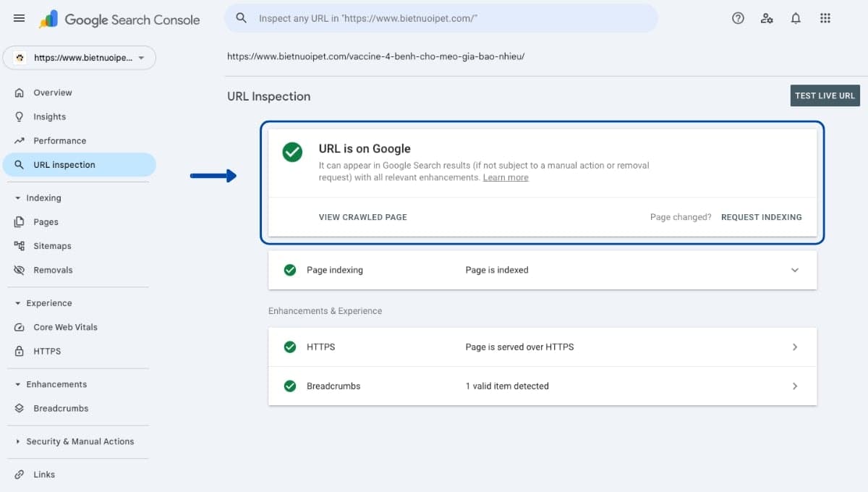Click the Breadcrumbs layers icon in the sidebar

coord(20,408)
